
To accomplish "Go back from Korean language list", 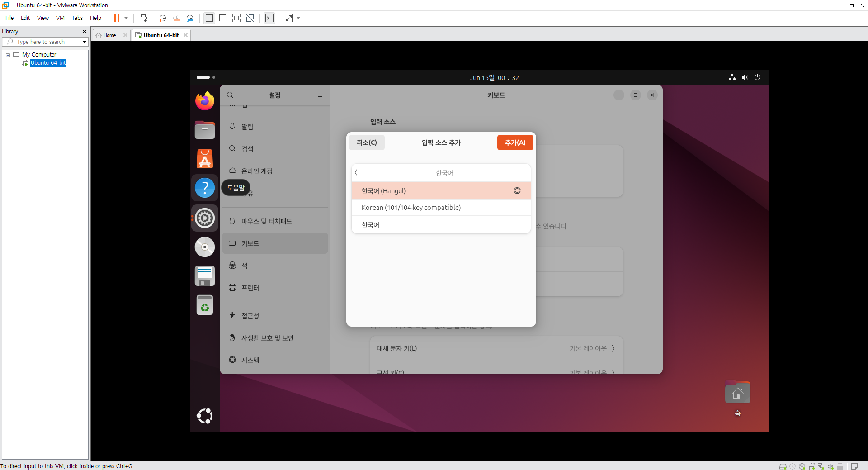I will pyautogui.click(x=356, y=172).
